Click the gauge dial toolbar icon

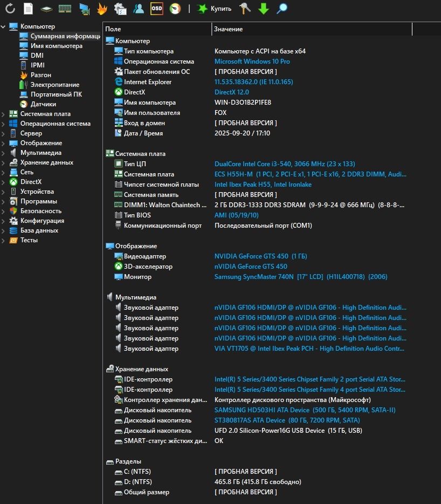pyautogui.click(x=175, y=9)
